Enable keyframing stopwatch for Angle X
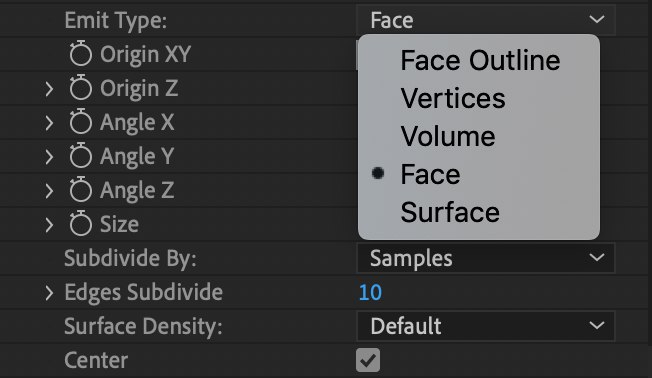This screenshot has height=378, width=652. (x=80, y=122)
